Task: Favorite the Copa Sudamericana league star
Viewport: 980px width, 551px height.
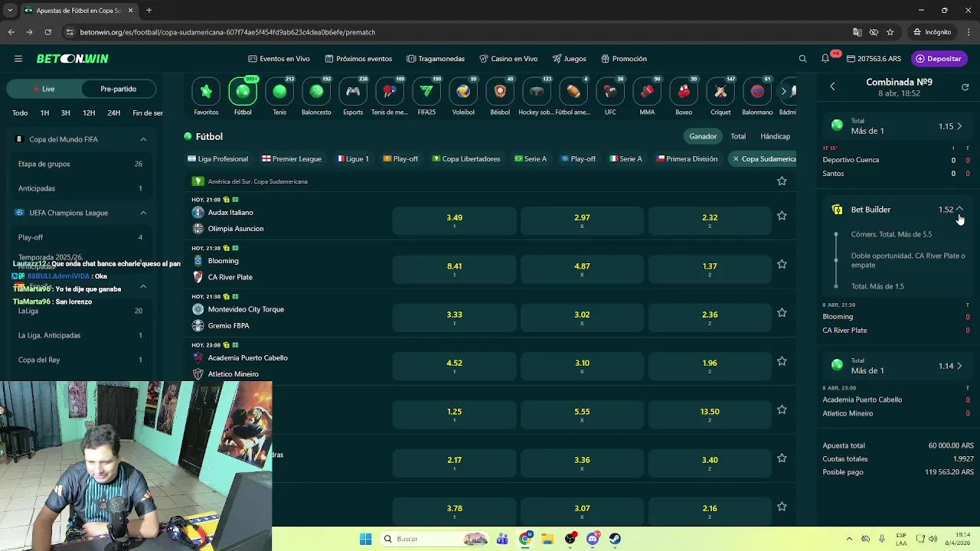Action: coord(782,181)
